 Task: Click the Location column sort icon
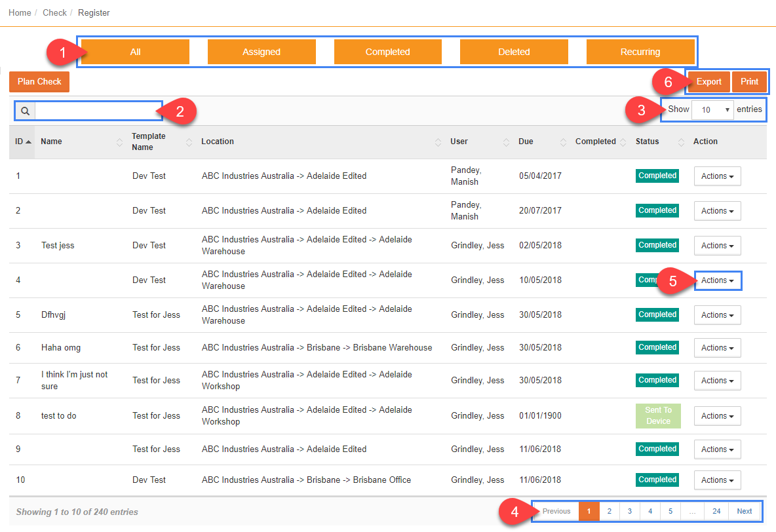[x=437, y=142]
